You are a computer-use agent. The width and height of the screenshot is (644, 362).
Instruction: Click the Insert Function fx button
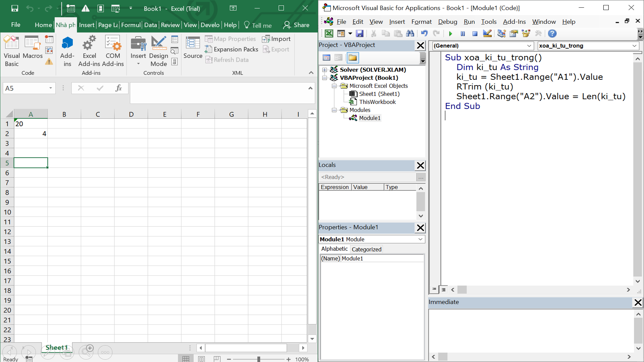118,88
